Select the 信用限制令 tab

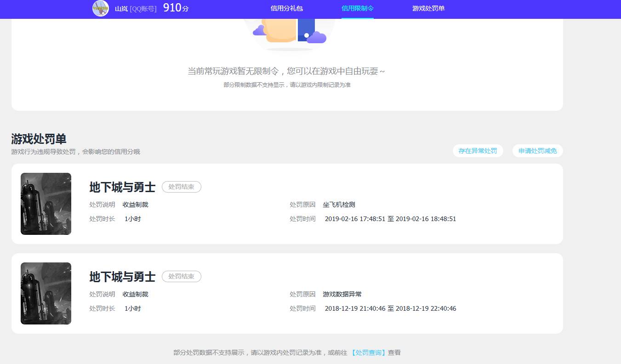pos(357,9)
